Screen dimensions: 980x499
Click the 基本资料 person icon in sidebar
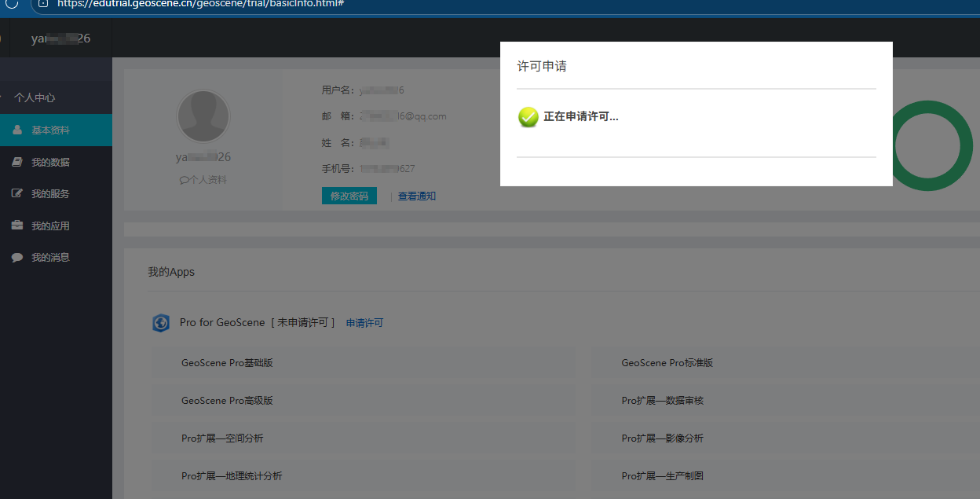(x=16, y=130)
